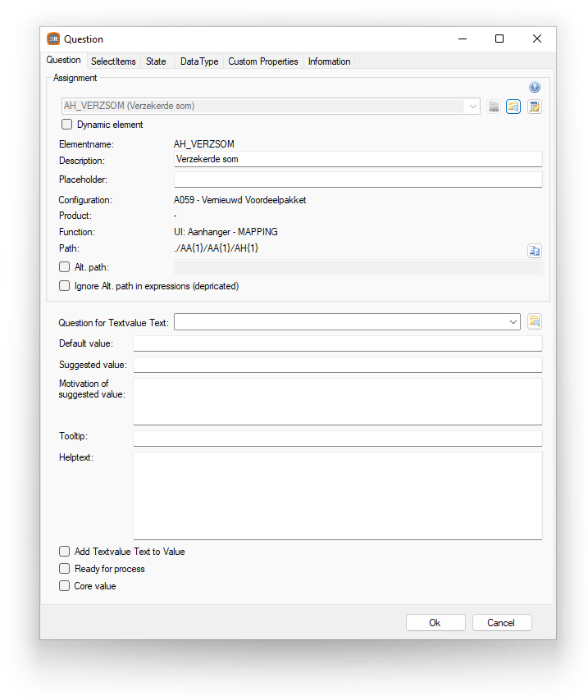
Task: Click the document icon beside the Path value
Action: [535, 251]
